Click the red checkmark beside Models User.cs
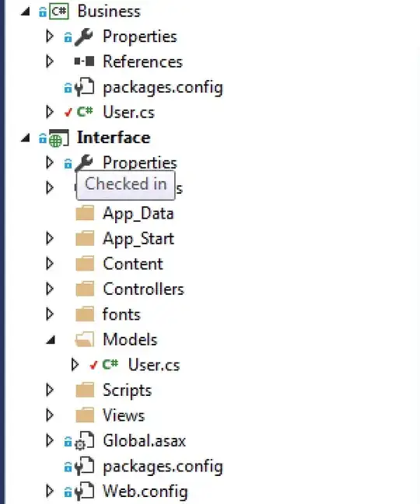The height and width of the screenshot is (504, 420). pyautogui.click(x=93, y=365)
